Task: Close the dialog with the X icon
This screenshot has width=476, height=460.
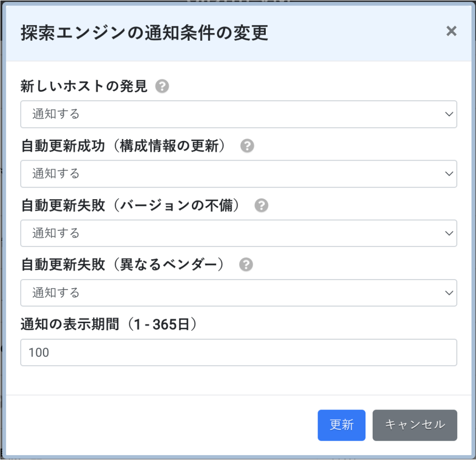Action: [x=451, y=31]
